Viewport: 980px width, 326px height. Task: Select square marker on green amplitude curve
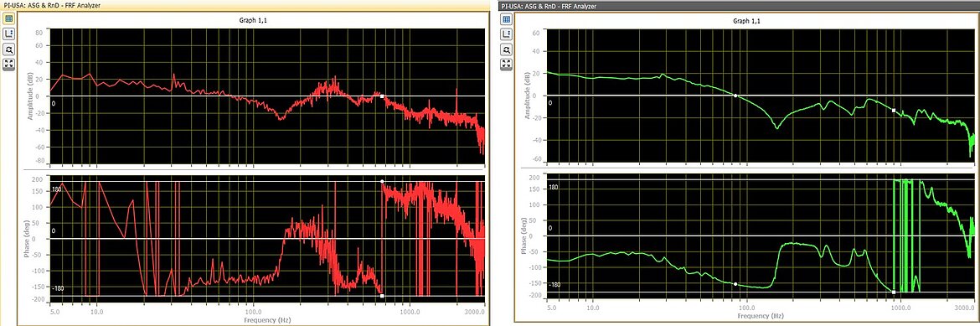[894, 110]
